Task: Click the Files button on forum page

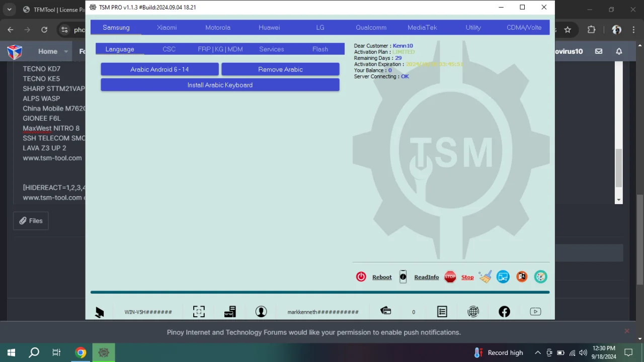Action: tap(31, 221)
